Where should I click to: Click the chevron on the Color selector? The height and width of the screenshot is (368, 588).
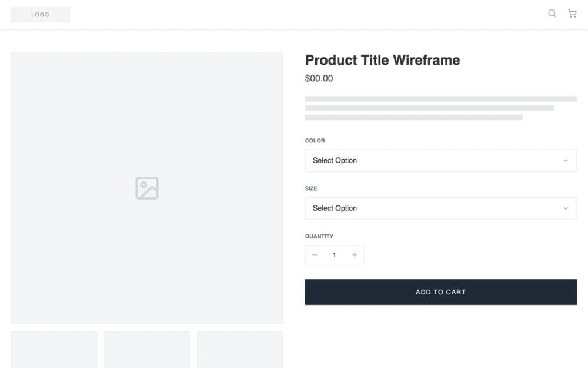coord(566,160)
